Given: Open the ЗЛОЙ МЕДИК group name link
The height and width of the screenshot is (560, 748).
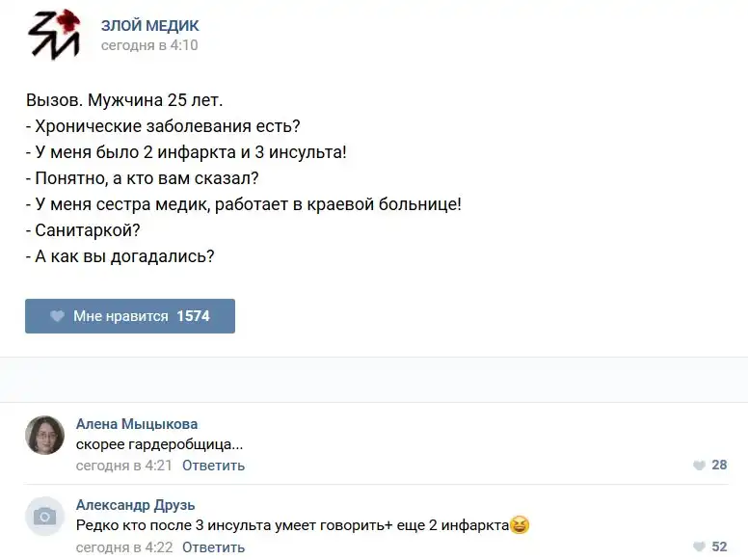Looking at the screenshot, I should tap(149, 25).
